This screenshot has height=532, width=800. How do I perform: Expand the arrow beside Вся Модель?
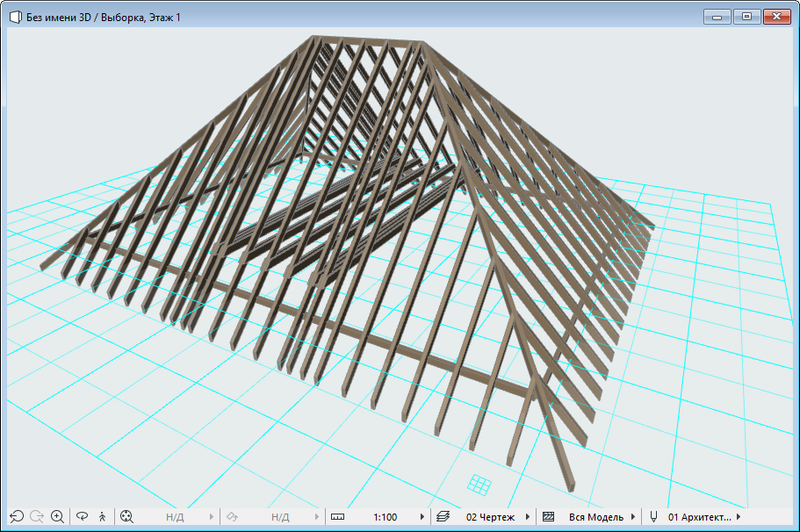point(633,517)
